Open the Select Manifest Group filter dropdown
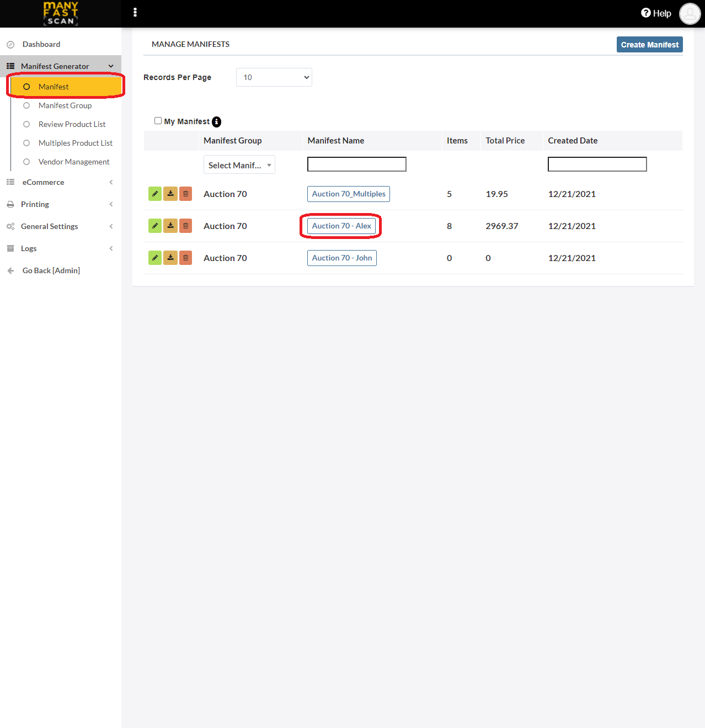Screen dimensions: 705x728 pyautogui.click(x=239, y=165)
